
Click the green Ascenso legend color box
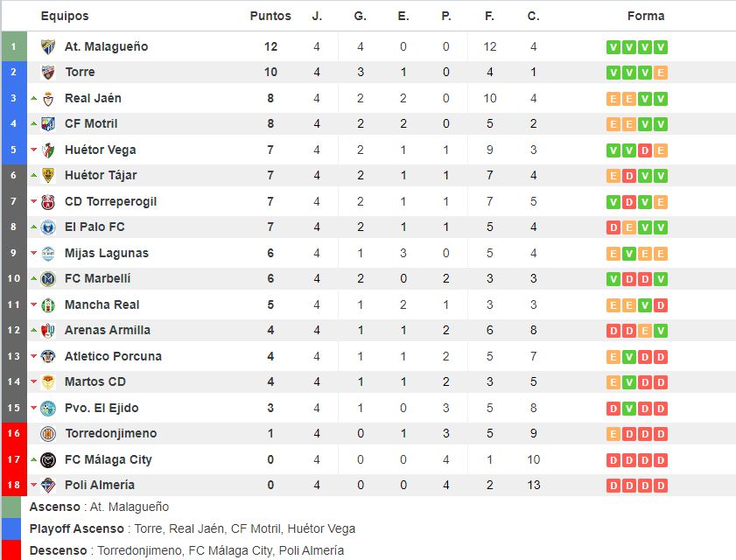click(x=11, y=507)
